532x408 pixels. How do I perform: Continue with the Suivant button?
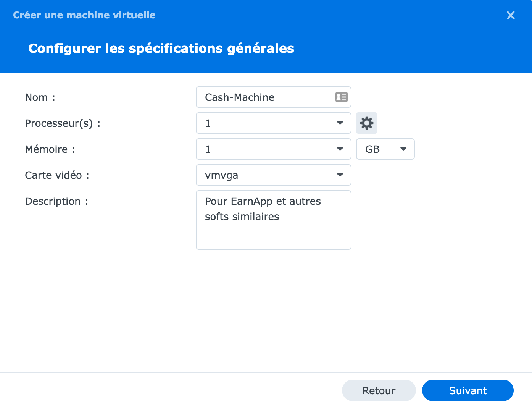(x=468, y=390)
